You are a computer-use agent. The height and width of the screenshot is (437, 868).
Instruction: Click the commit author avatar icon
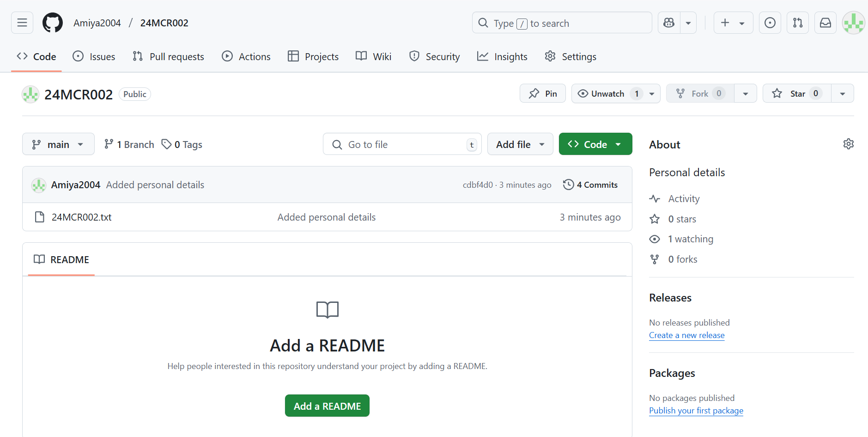39,185
